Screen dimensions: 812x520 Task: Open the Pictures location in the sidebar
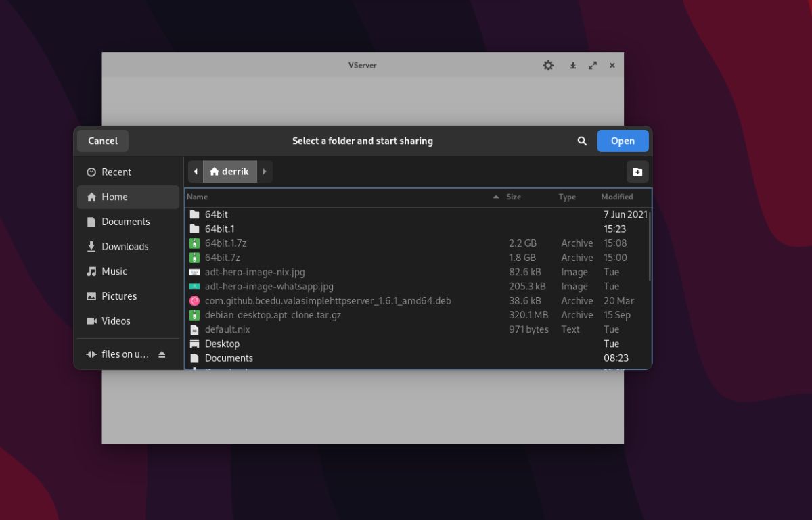(x=118, y=296)
